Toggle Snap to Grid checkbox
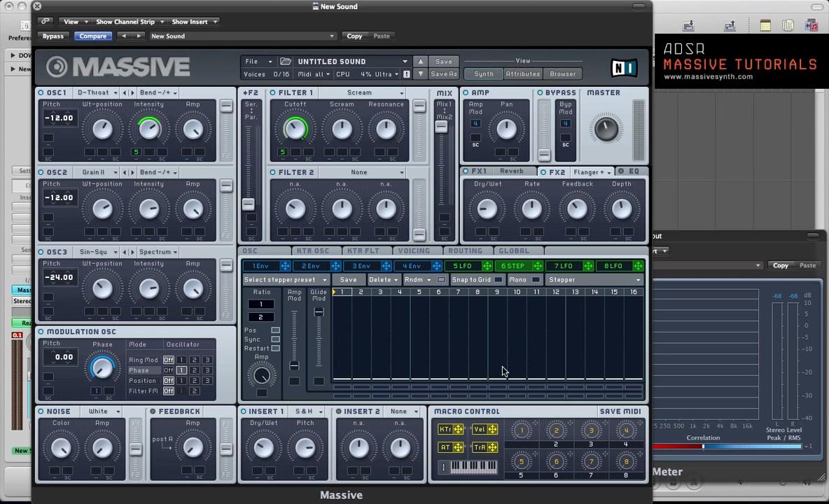The width and height of the screenshot is (829, 504). 498,279
